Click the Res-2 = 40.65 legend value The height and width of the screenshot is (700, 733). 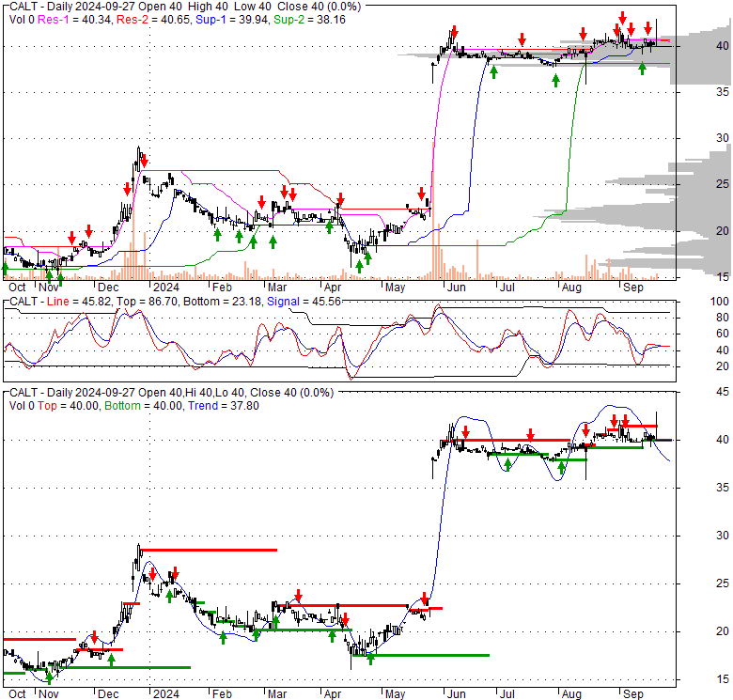(x=153, y=20)
